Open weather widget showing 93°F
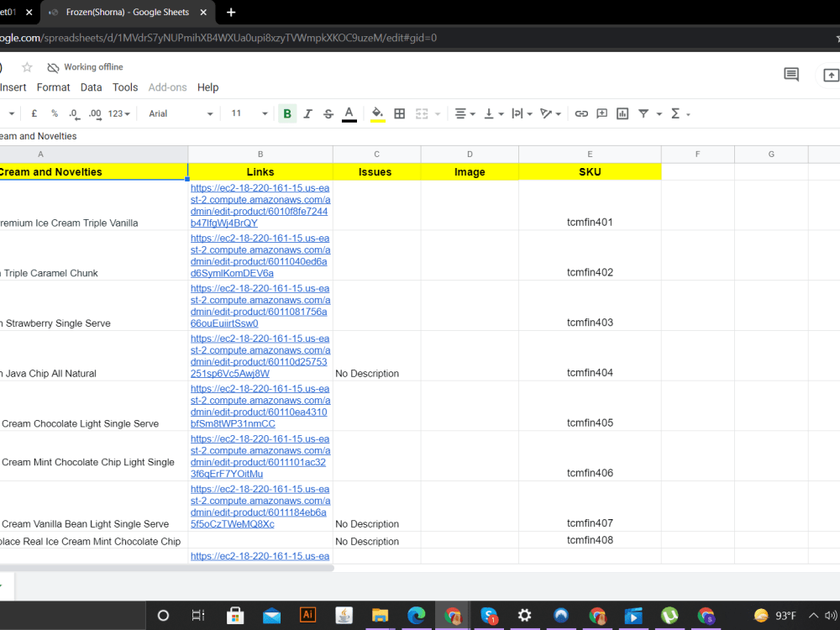The height and width of the screenshot is (630, 840). click(x=774, y=616)
